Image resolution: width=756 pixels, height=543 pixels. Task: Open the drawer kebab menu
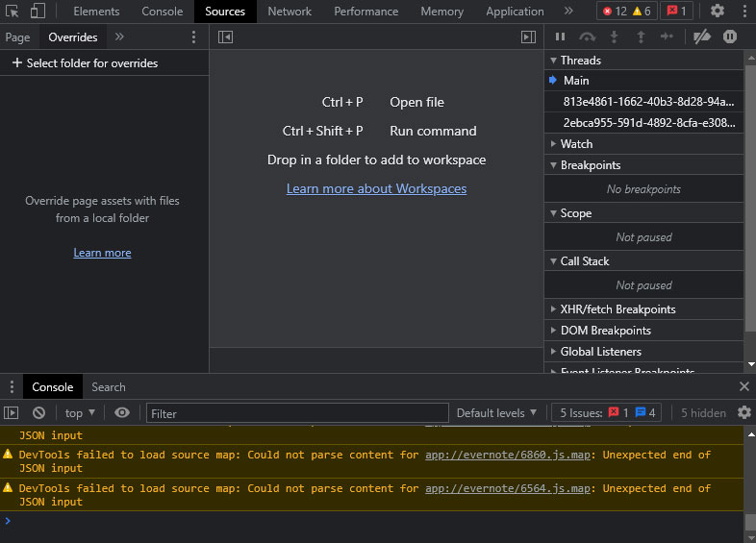12,387
